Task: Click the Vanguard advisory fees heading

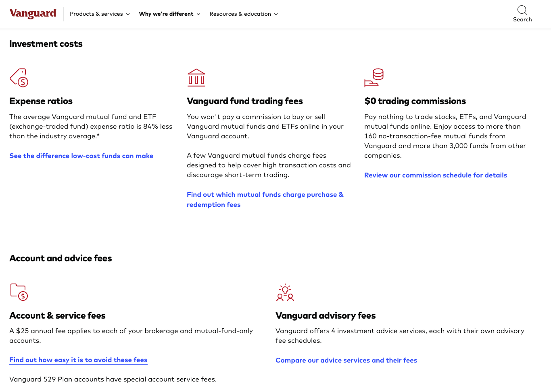Action: tap(326, 315)
